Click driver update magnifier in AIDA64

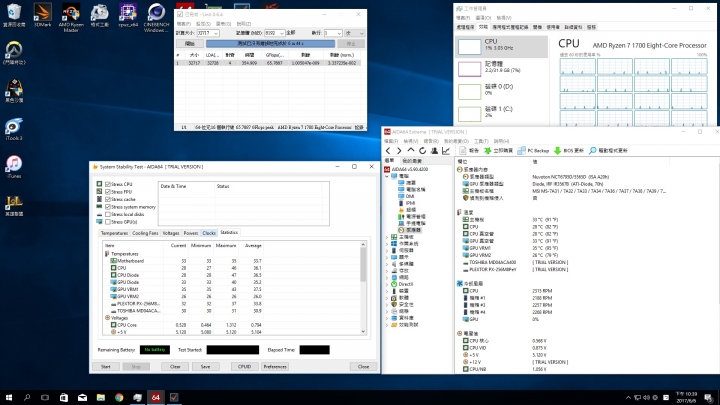[593, 151]
